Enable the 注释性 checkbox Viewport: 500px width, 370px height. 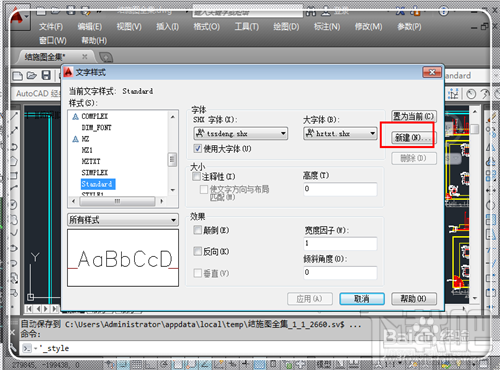point(196,176)
